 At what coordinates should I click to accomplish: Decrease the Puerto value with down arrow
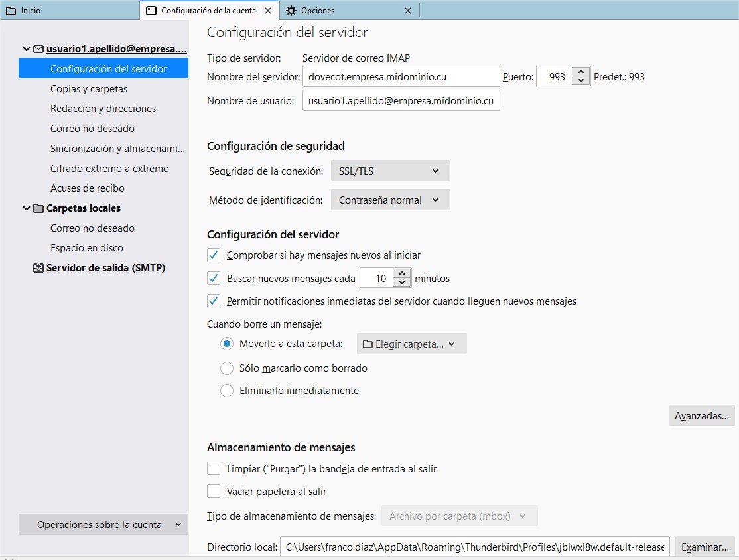point(581,81)
